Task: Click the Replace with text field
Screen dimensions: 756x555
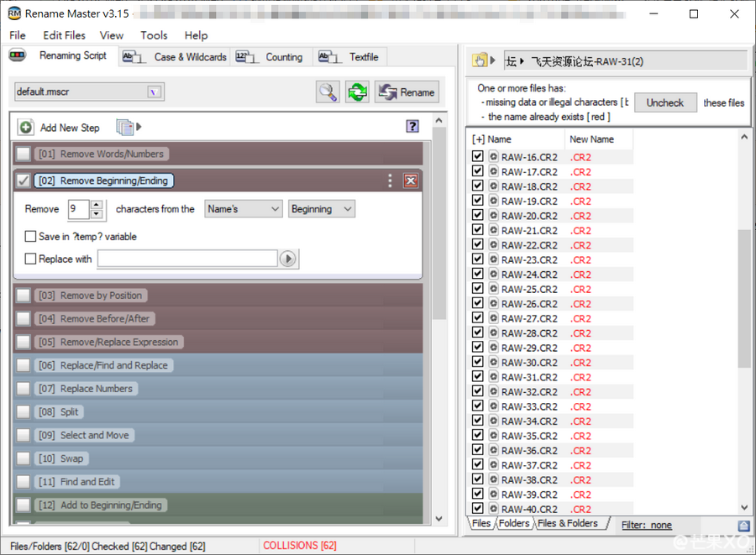Action: (x=187, y=259)
